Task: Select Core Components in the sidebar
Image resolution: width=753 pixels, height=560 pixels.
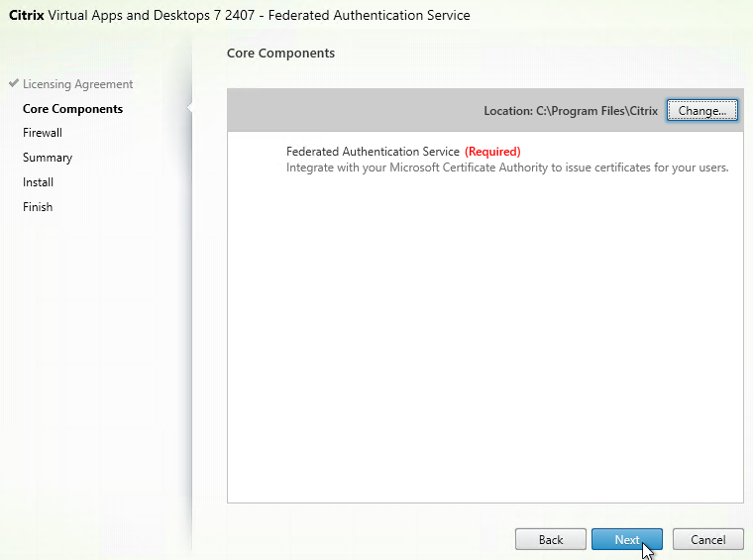Action: coord(72,109)
